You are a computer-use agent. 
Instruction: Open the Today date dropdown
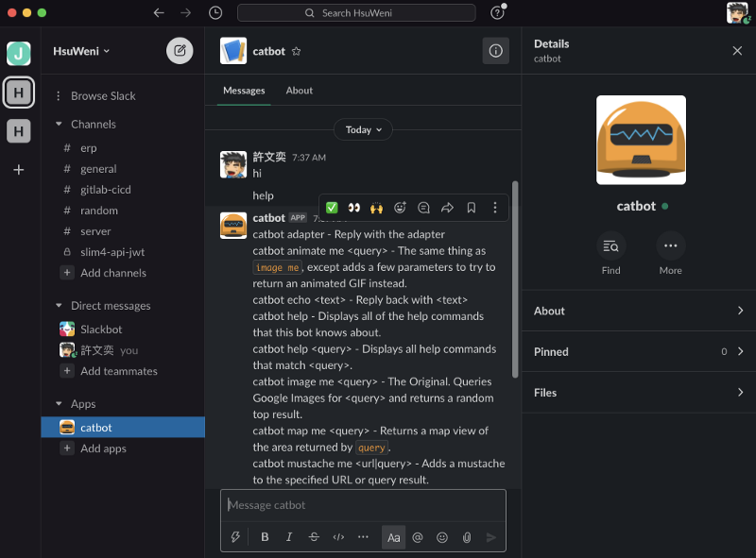(363, 129)
